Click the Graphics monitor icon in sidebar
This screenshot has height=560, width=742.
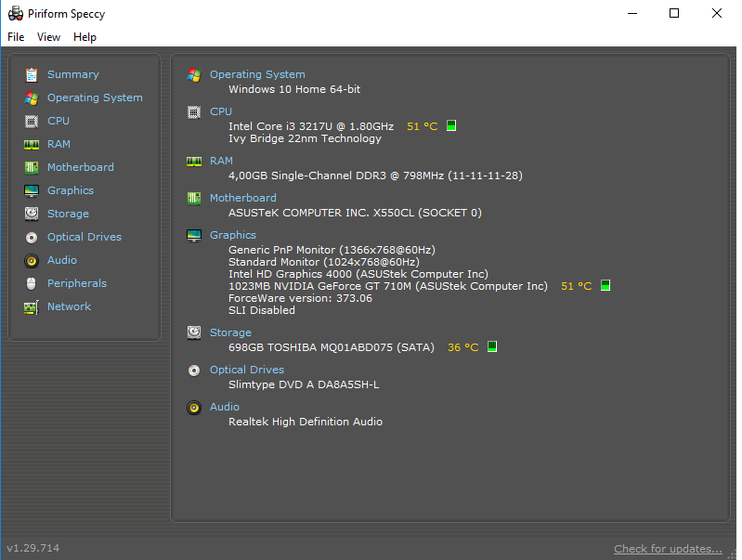pyautogui.click(x=32, y=190)
